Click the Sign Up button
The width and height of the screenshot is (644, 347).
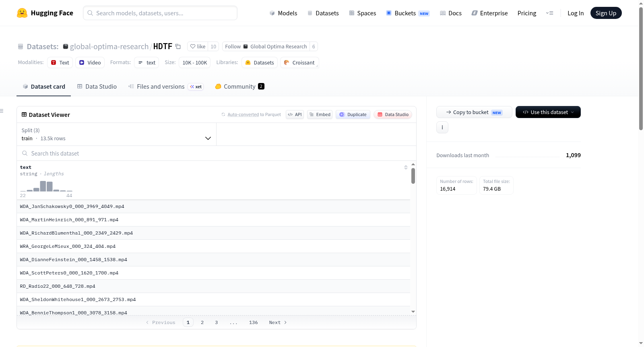click(606, 13)
